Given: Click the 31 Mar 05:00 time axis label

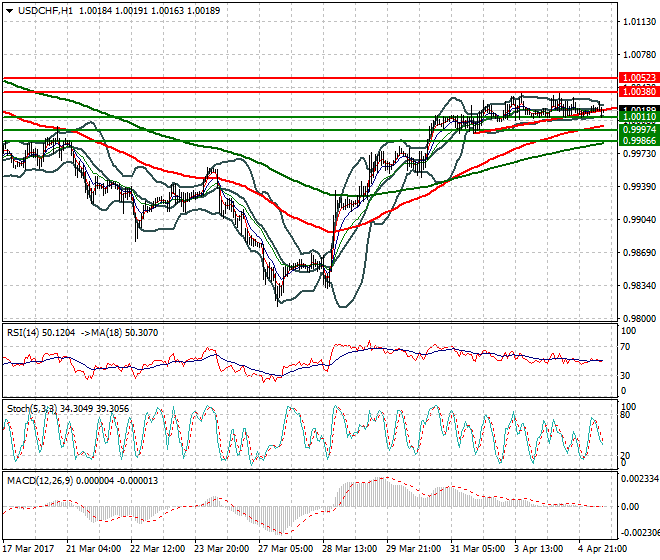Looking at the screenshot, I should [477, 549].
